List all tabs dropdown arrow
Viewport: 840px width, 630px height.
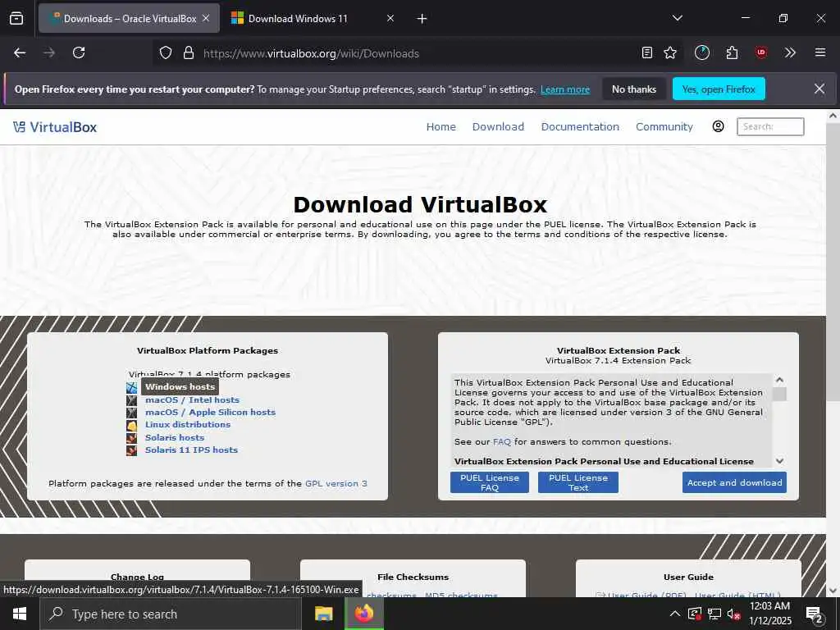pos(677,18)
